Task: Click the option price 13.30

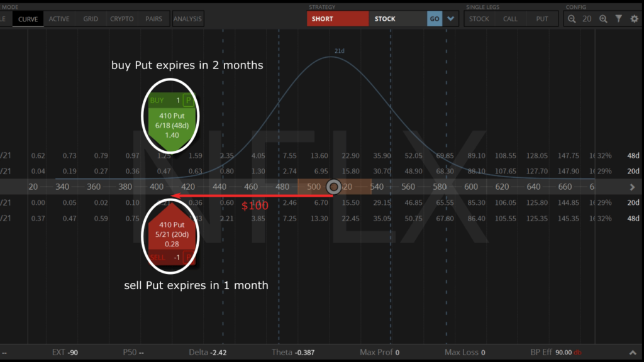Action: pyautogui.click(x=319, y=218)
